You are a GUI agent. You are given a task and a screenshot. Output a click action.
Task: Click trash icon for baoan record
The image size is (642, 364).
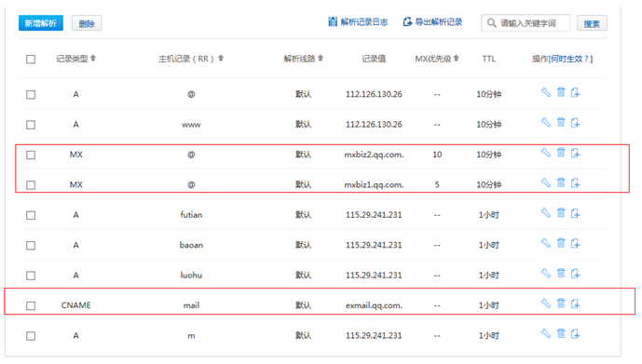coord(561,243)
